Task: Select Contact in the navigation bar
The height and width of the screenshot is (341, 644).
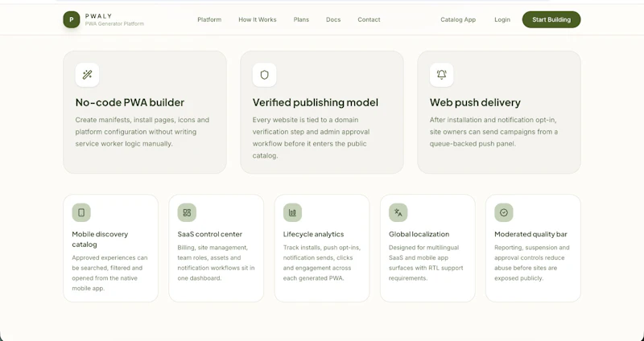Action: 369,19
